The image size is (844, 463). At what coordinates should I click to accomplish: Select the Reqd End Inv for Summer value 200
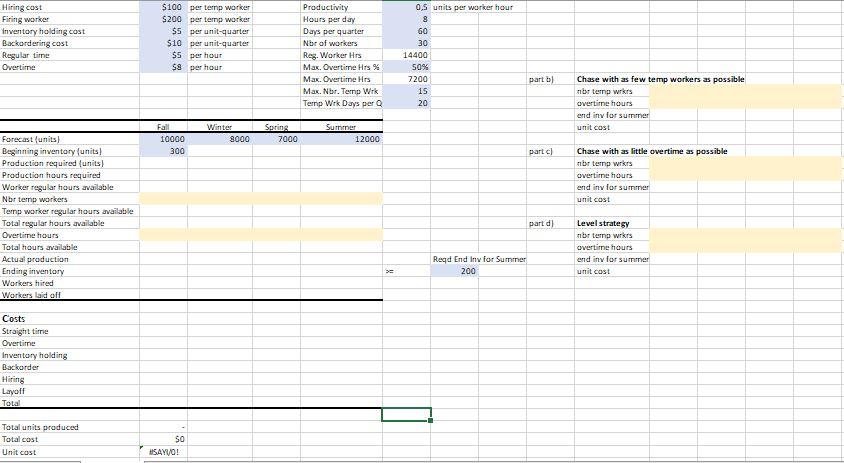click(454, 271)
